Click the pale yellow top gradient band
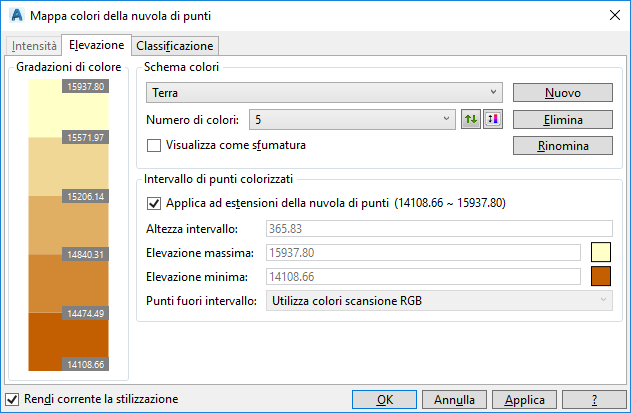The width and height of the screenshot is (631, 413). point(68,108)
